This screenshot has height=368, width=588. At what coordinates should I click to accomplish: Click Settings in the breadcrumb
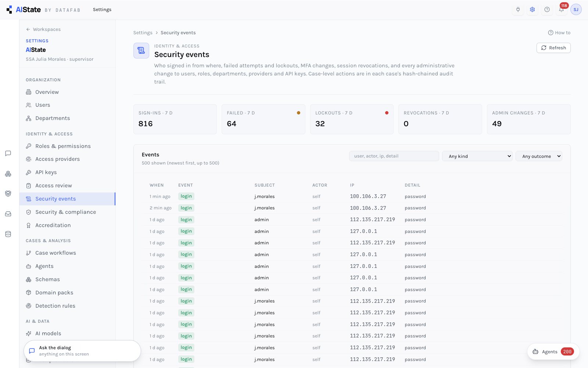tap(143, 33)
